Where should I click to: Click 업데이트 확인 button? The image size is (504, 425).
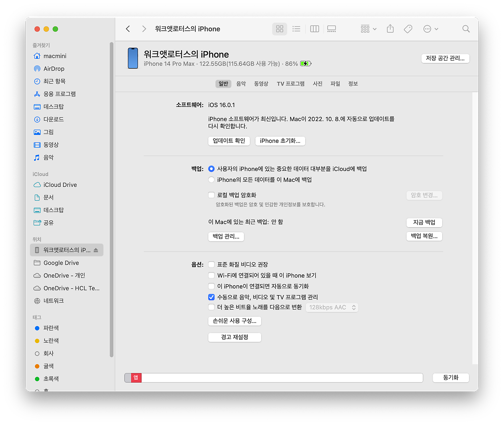pos(229,141)
